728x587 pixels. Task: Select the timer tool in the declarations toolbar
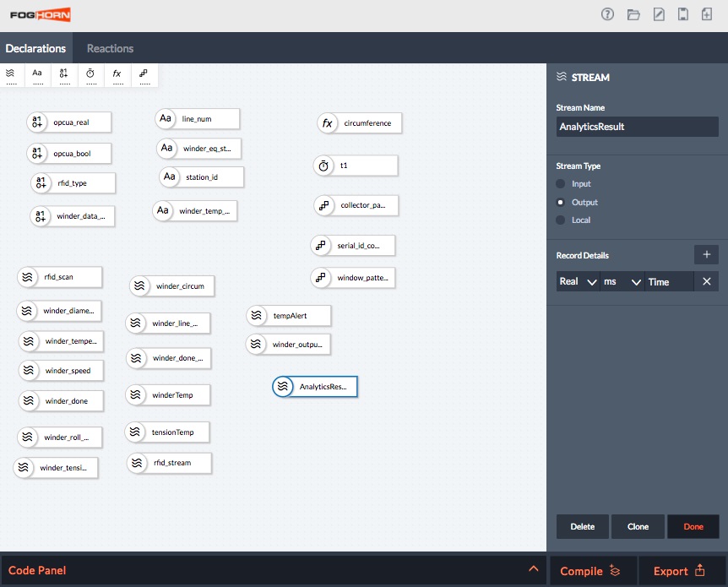tap(90, 74)
